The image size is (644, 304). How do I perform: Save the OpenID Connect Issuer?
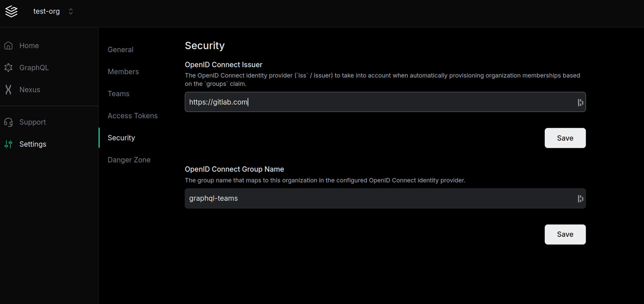565,138
